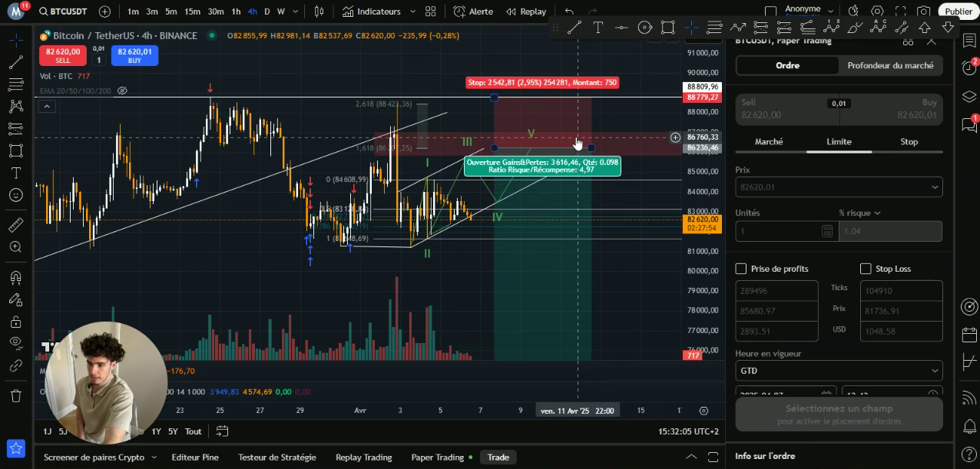Open the Screener de paires Crypto dropdown

pyautogui.click(x=99, y=457)
